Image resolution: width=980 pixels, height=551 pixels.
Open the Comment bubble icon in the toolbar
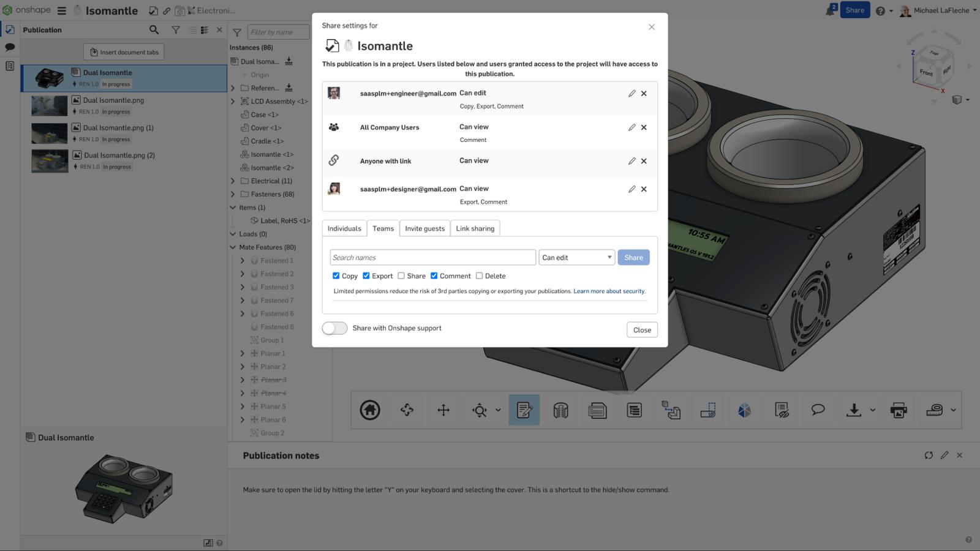(x=817, y=410)
